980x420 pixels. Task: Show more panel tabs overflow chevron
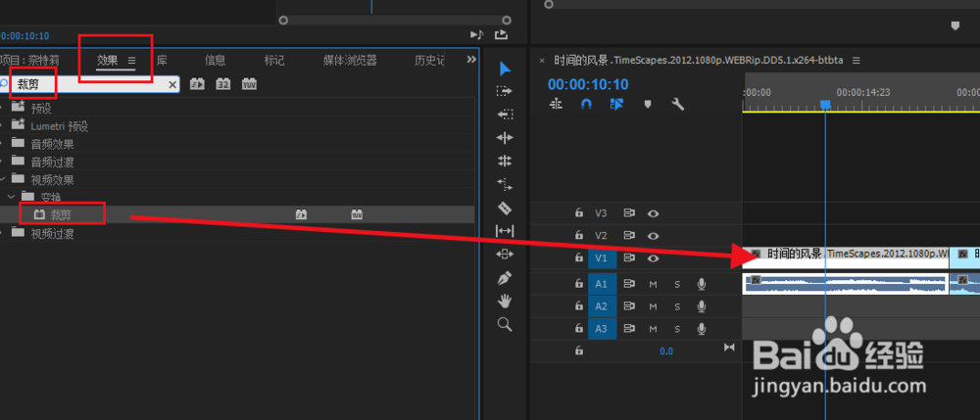click(472, 60)
